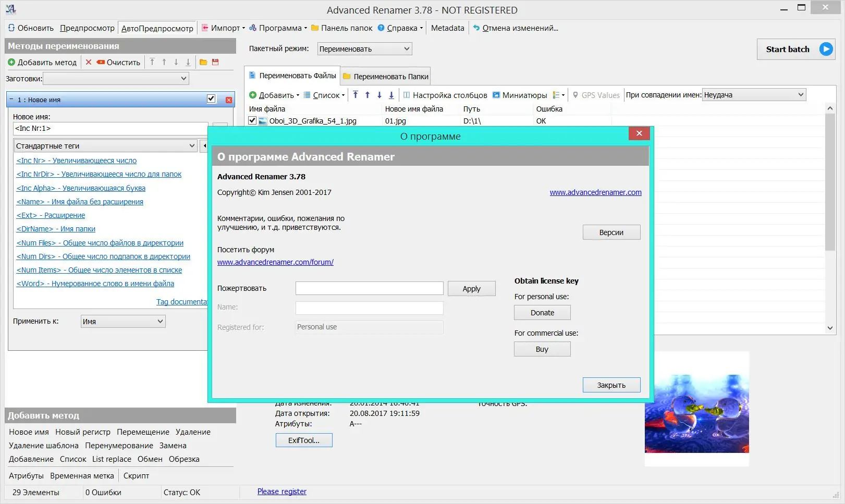Click the Metadata toolbar item
845x504 pixels.
click(x=447, y=28)
